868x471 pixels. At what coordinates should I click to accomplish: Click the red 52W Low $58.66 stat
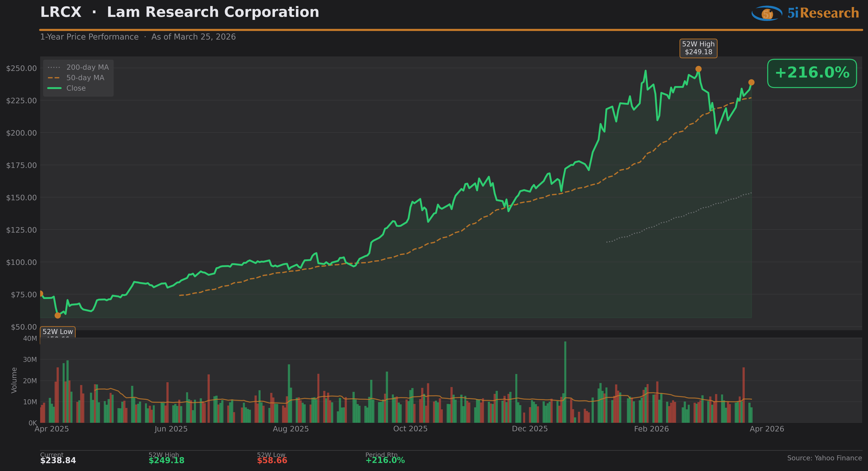pyautogui.click(x=272, y=461)
